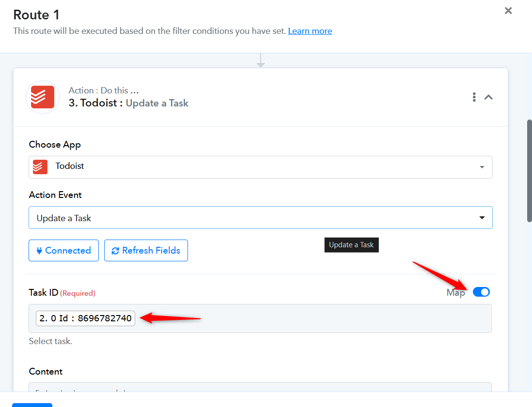Open the Action Event dropdown
Viewport: 532px width, 407px height.
(x=260, y=218)
